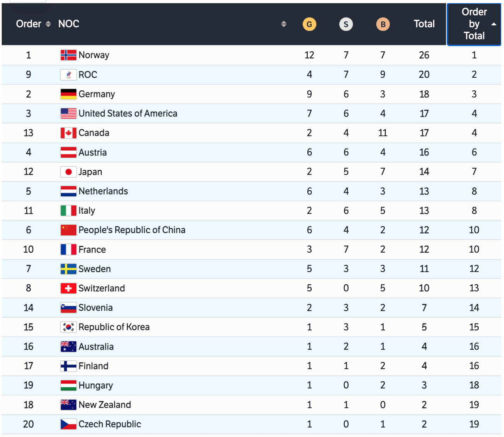Viewport: 504px width, 437px height.
Task: Click the ROC emblem icon
Action: (x=68, y=75)
